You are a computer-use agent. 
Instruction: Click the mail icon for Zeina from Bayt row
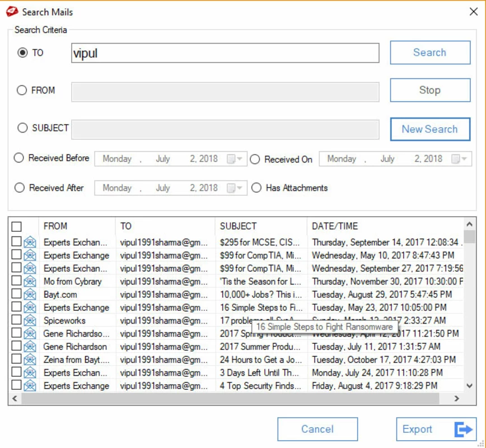tap(30, 360)
